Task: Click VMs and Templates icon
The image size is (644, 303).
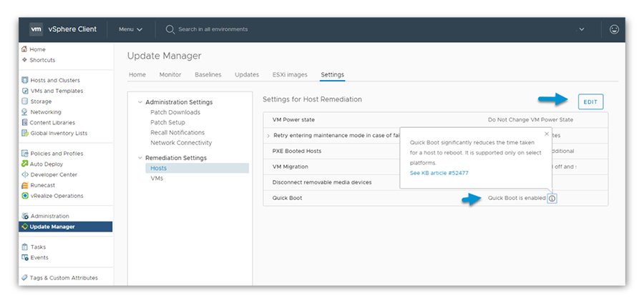Action: (x=24, y=91)
